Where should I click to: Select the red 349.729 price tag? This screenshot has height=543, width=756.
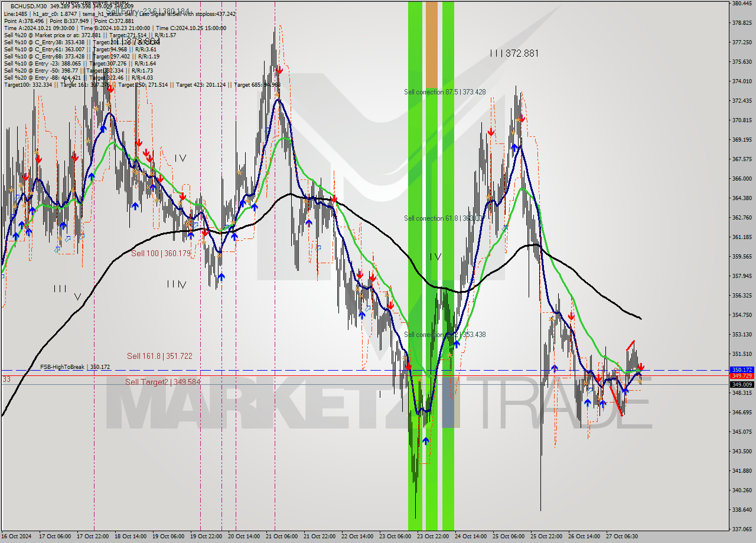(x=742, y=375)
